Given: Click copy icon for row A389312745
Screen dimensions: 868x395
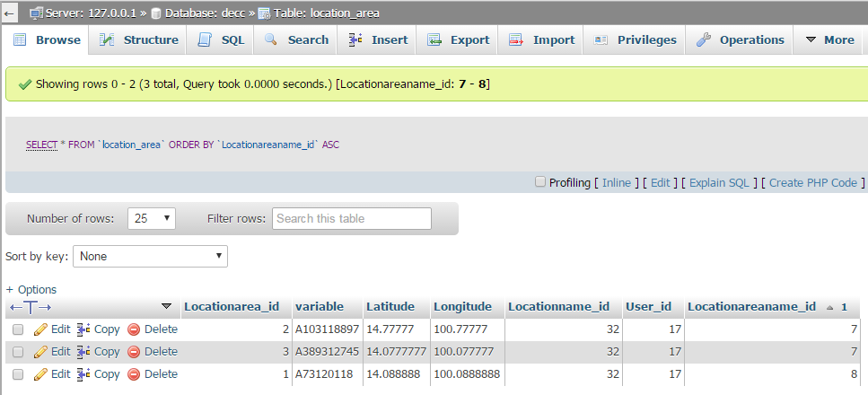Looking at the screenshot, I should pyautogui.click(x=83, y=352).
